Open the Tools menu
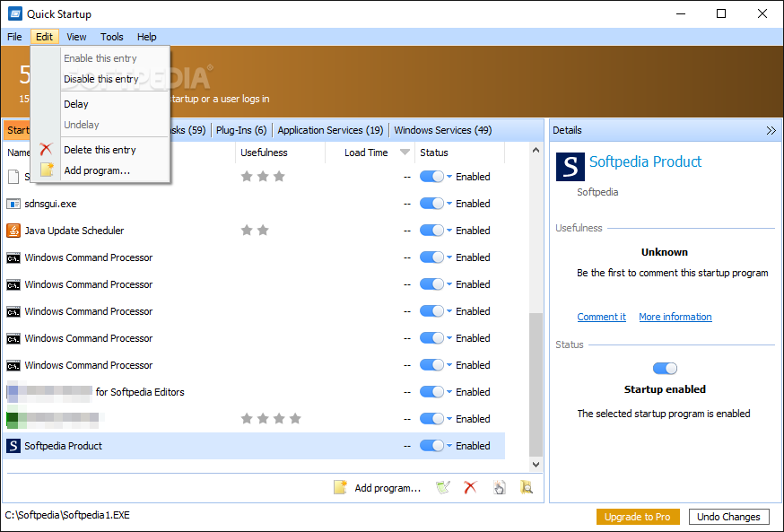Image resolution: width=784 pixels, height=532 pixels. point(111,37)
